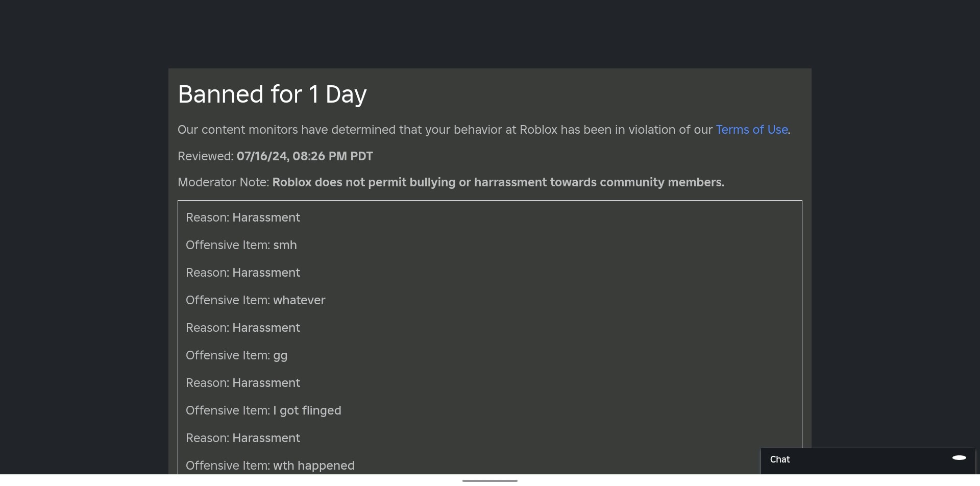Click offensive item "gg" line
980x486 pixels.
[x=236, y=355]
